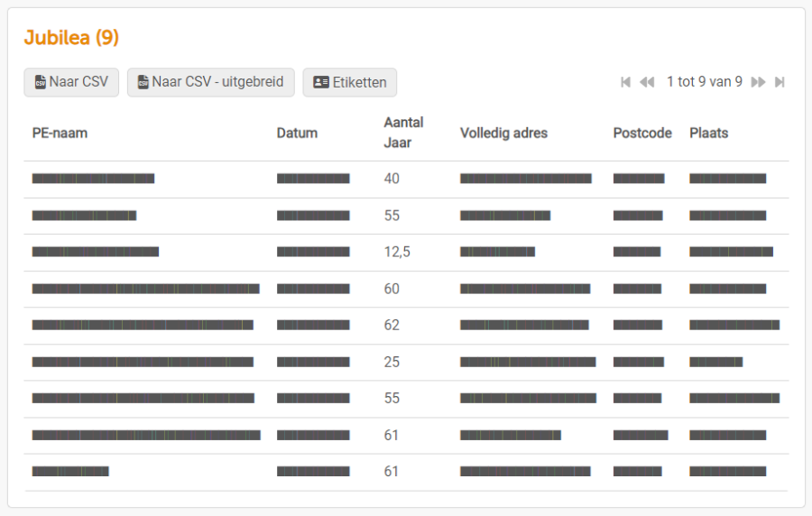The height and width of the screenshot is (516, 812).
Task: Select the row with 40 years
Action: click(406, 180)
